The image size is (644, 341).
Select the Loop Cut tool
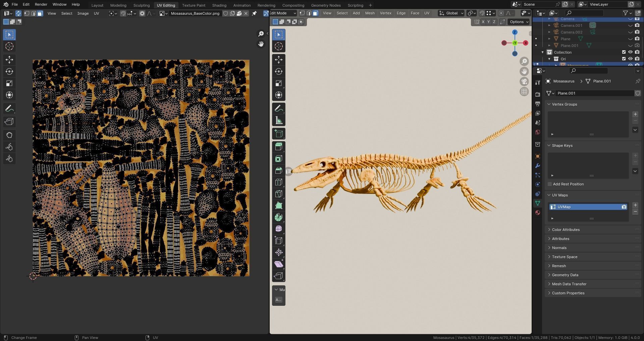pos(279,182)
